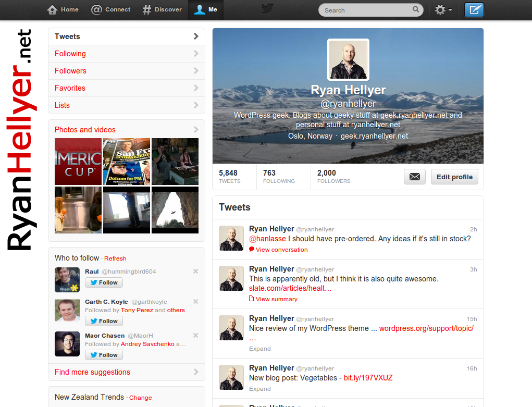This screenshot has height=407, width=532.
Task: Click Andrey Savchenko follower link
Action: pyautogui.click(x=147, y=344)
